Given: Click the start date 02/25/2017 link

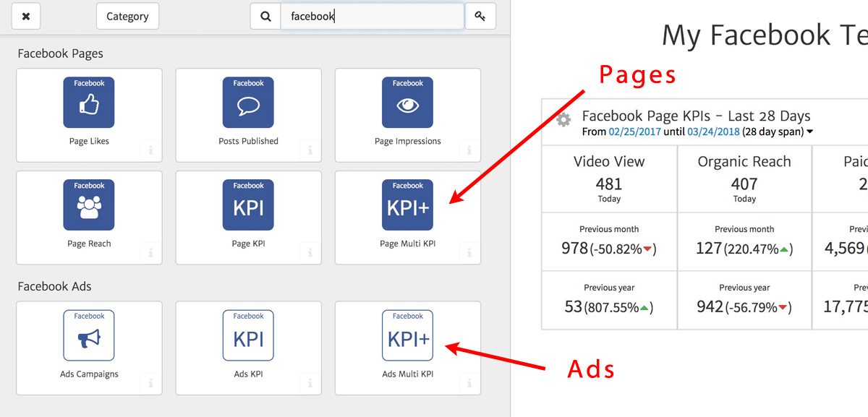Looking at the screenshot, I should 634,132.
